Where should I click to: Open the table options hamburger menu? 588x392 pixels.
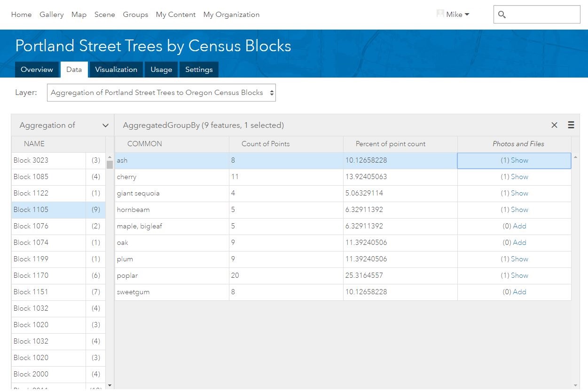click(x=571, y=125)
